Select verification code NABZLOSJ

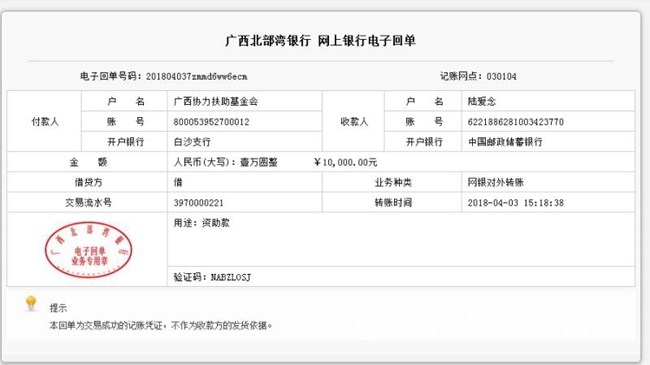231,277
